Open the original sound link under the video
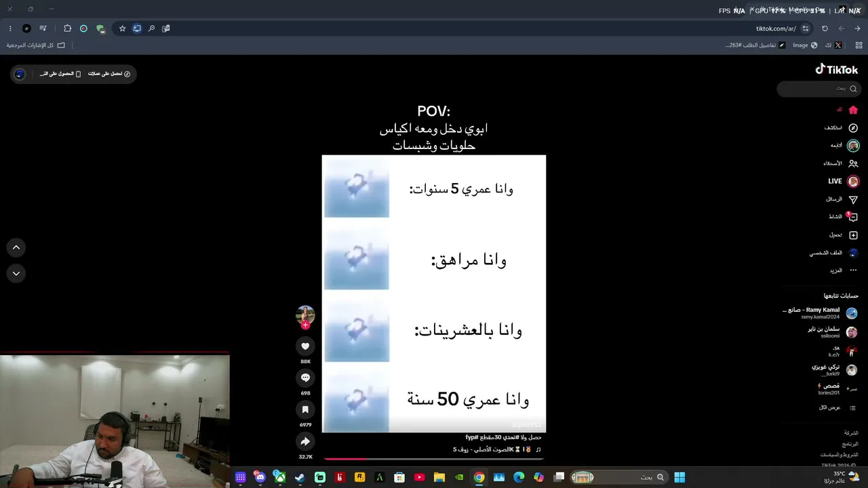Viewport: 868px width, 488px height. [497, 449]
